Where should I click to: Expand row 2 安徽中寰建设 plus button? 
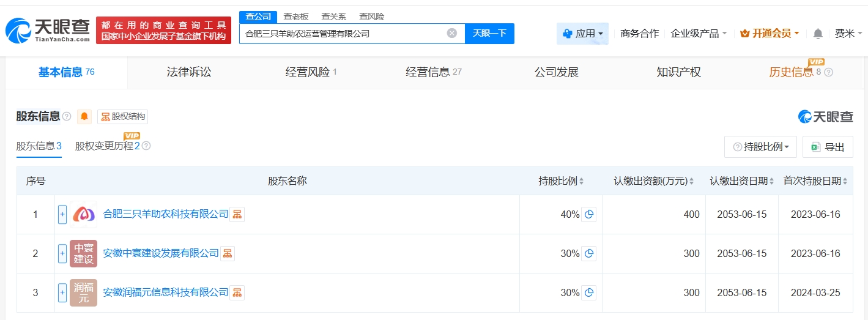click(x=62, y=253)
